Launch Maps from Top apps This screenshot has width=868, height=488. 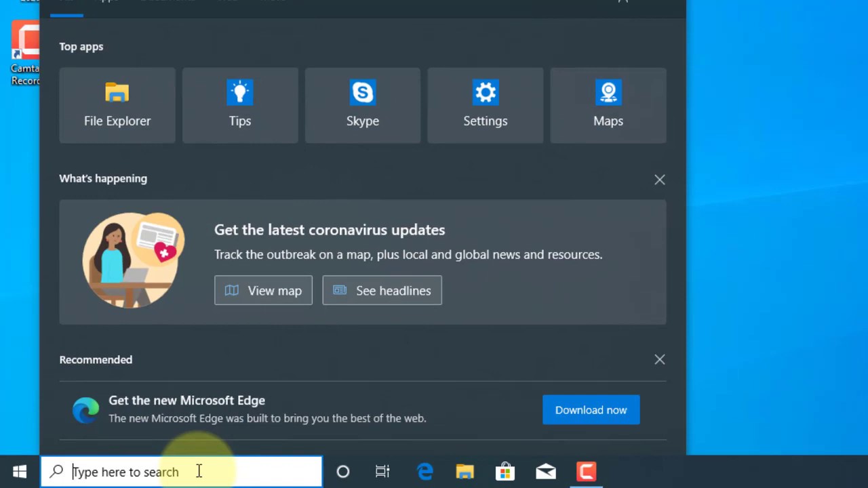tap(608, 105)
